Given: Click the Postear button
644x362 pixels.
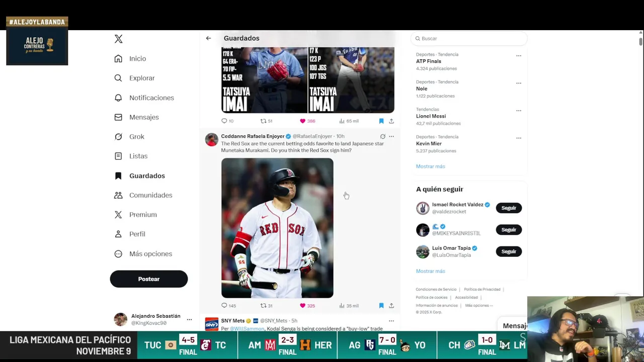Looking at the screenshot, I should pyautogui.click(x=149, y=279).
